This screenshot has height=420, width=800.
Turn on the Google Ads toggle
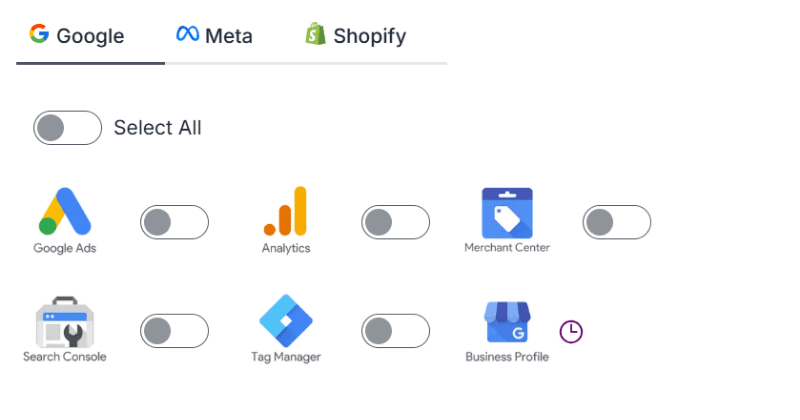click(174, 222)
